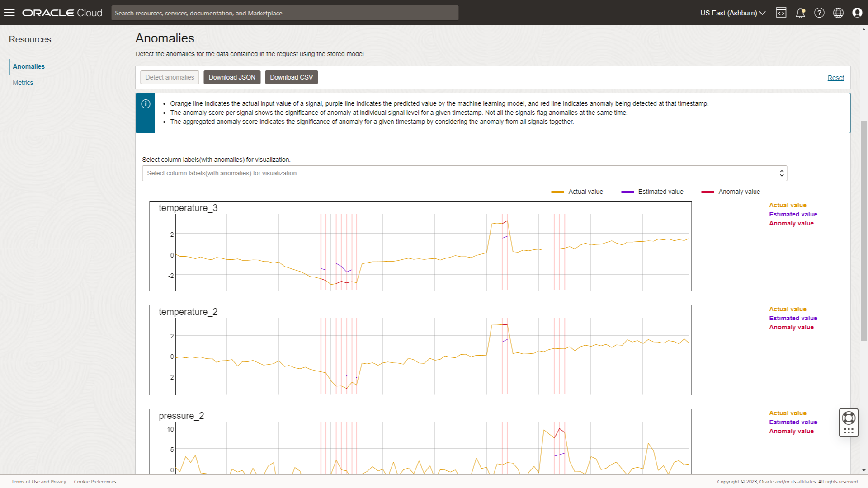This screenshot has width=868, height=488.
Task: Open the language globe selector
Action: pyautogui.click(x=838, y=13)
